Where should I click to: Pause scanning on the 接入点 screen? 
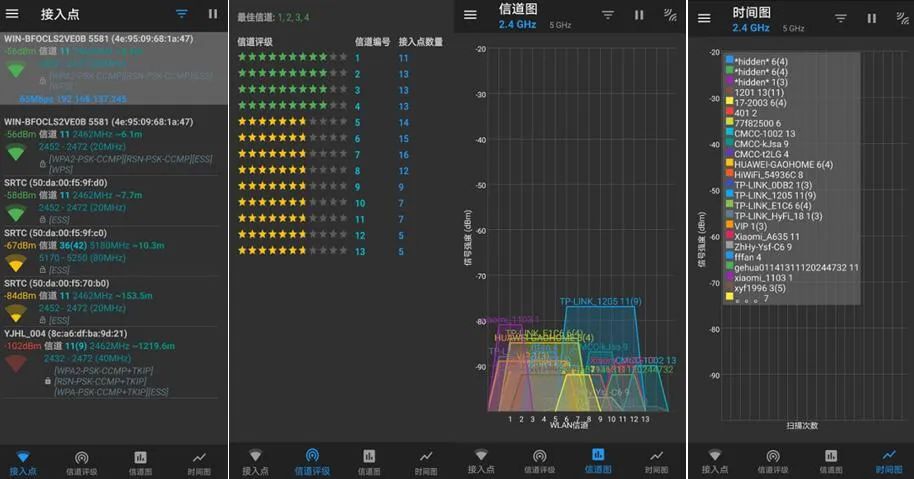[213, 13]
